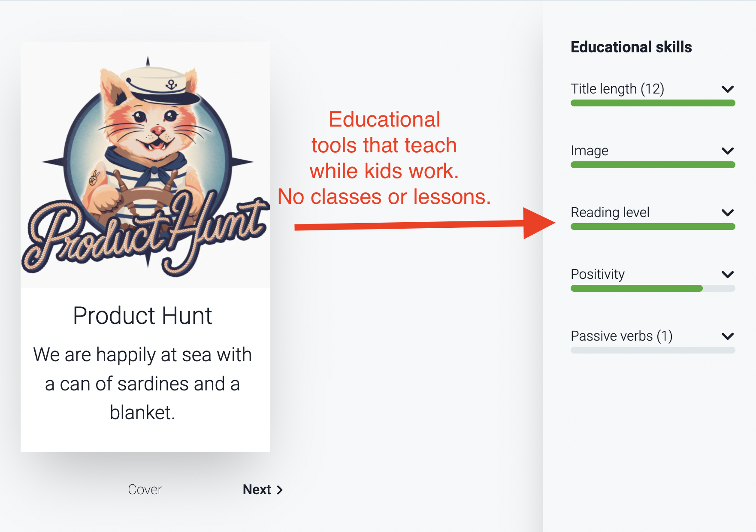Click the Product Hunt cat cover image
This screenshot has width=756, height=532.
pyautogui.click(x=145, y=165)
